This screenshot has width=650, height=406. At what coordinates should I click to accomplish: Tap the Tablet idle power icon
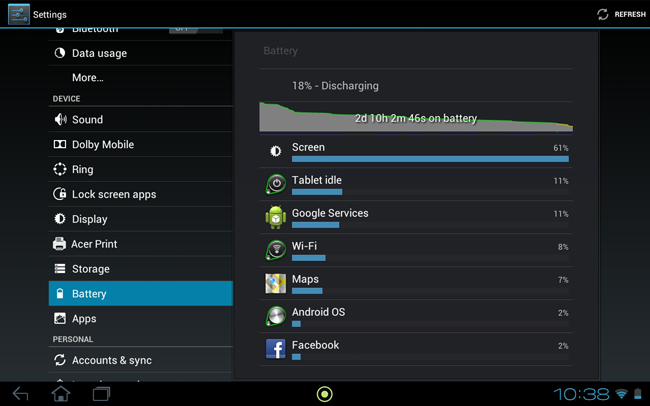point(276,184)
